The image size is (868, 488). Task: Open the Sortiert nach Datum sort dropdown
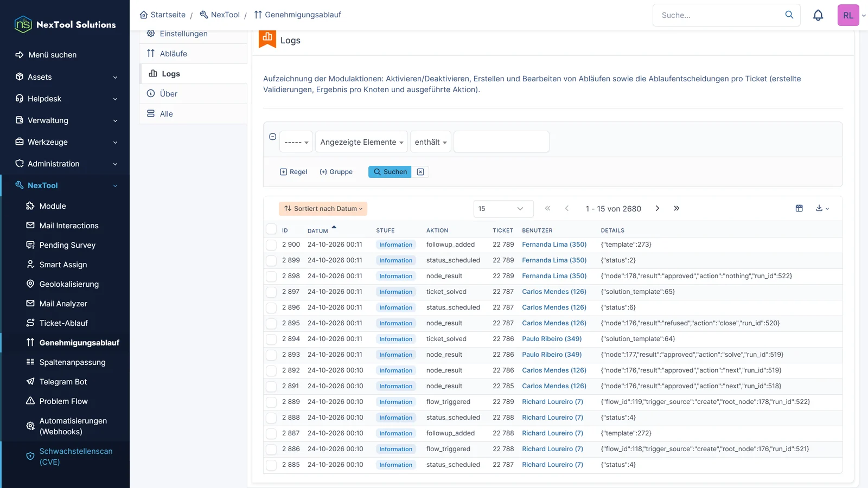tap(323, 209)
